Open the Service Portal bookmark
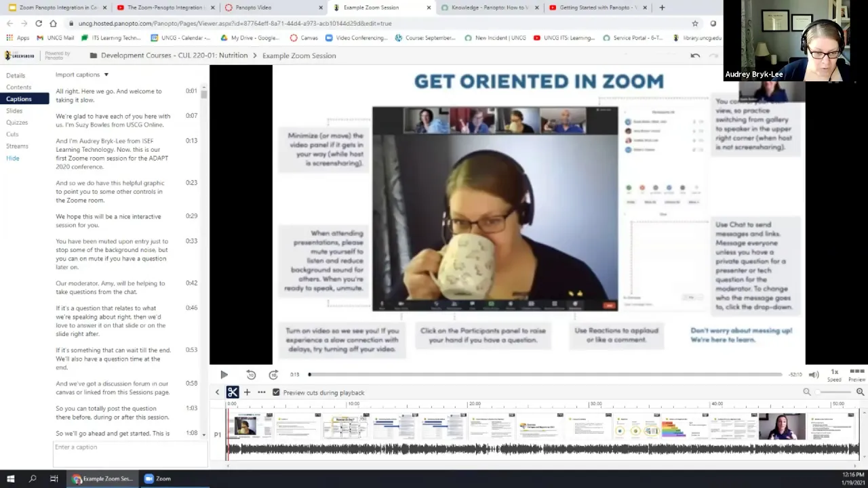Image resolution: width=868 pixels, height=488 pixels. pyautogui.click(x=633, y=38)
